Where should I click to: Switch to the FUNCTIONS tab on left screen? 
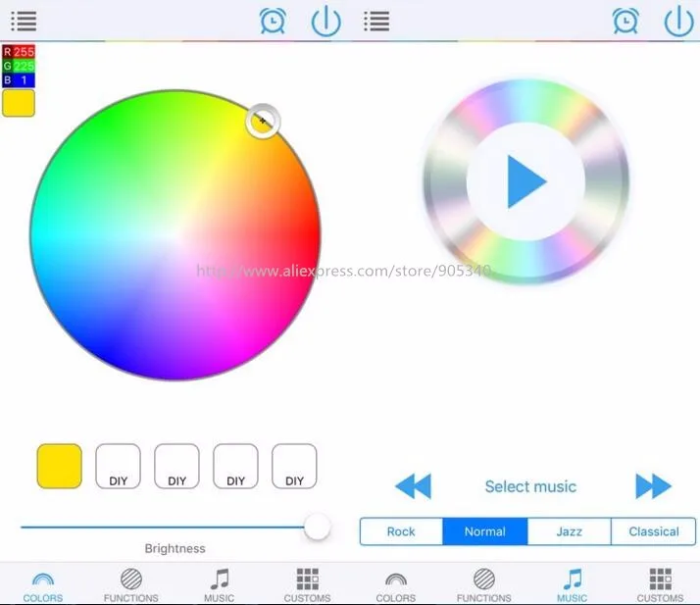click(x=130, y=585)
